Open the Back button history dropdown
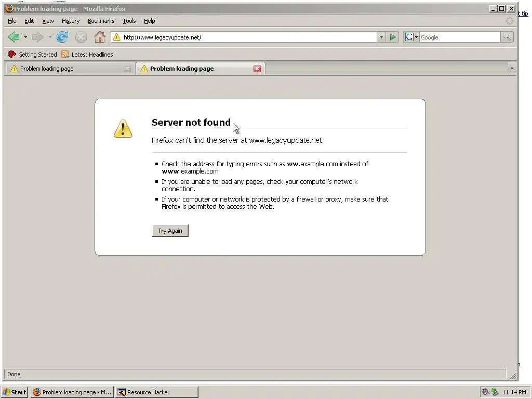 pyautogui.click(x=25, y=37)
